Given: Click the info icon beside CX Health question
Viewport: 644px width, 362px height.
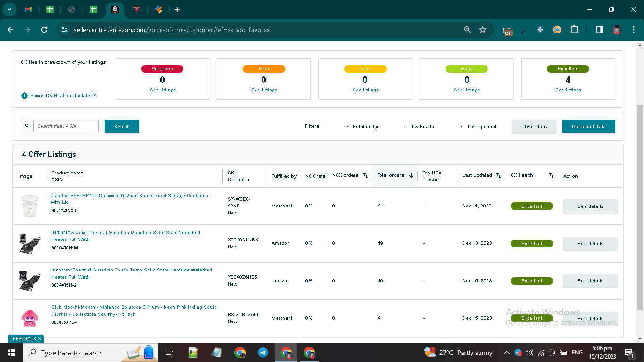Looking at the screenshot, I should pos(25,96).
